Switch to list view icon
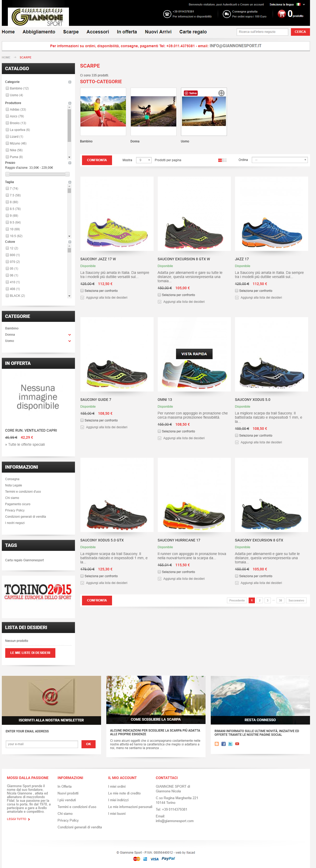Image resolution: width=316 pixels, height=868 pixels. [x=225, y=160]
